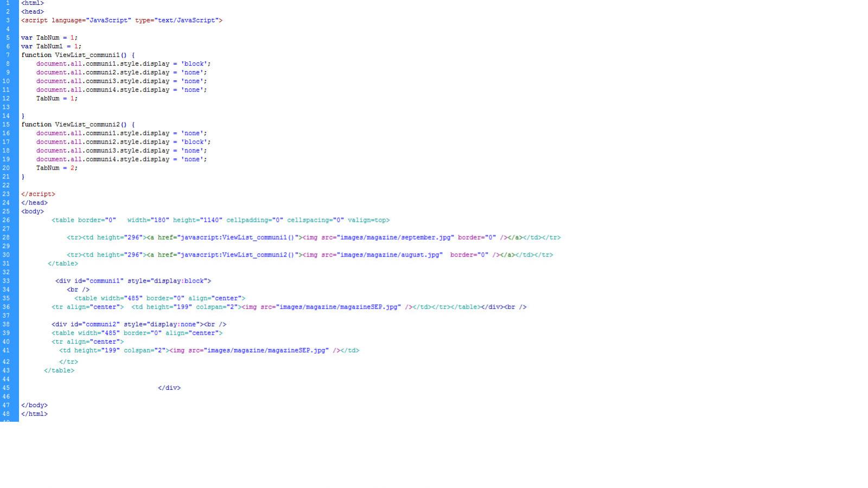Click line number 22 in the gutter
This screenshot has height=488, width=868.
[6, 185]
